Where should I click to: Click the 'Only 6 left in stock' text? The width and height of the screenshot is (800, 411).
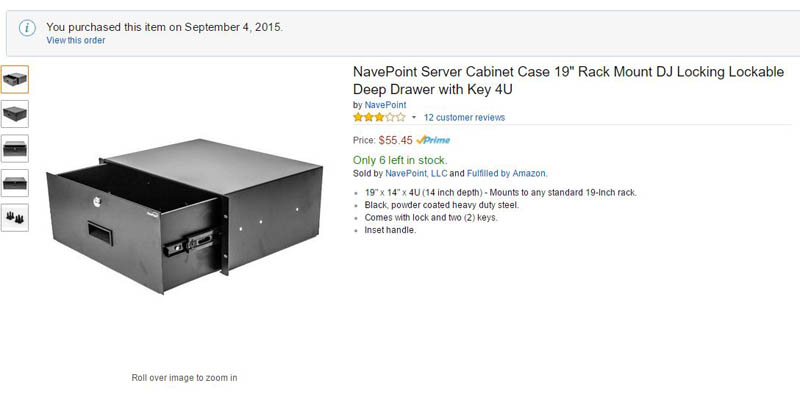(x=400, y=160)
